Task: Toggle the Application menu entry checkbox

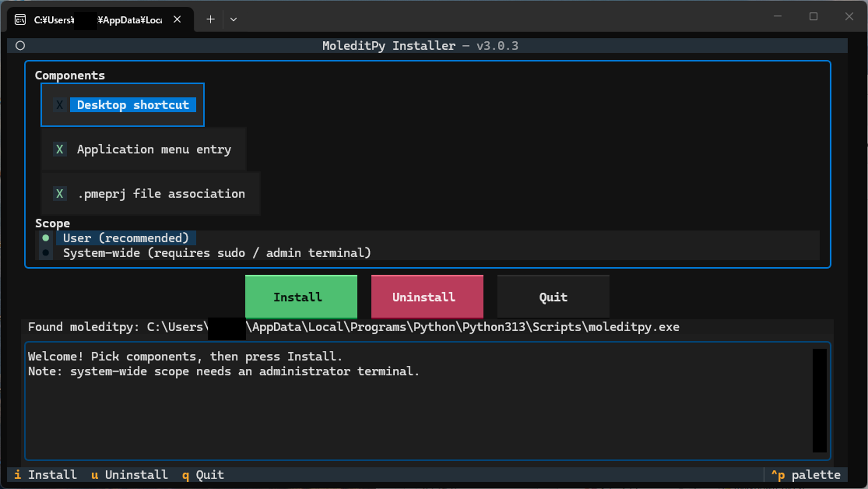Action: tap(144, 149)
